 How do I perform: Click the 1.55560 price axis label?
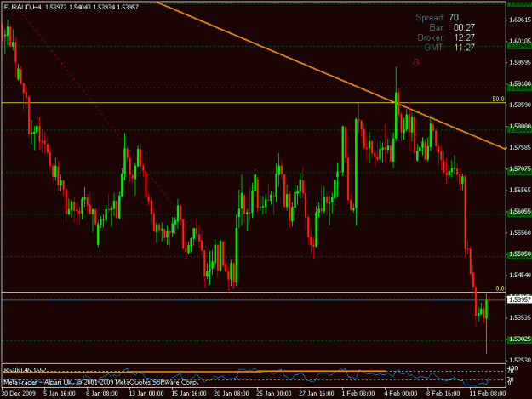click(x=519, y=232)
